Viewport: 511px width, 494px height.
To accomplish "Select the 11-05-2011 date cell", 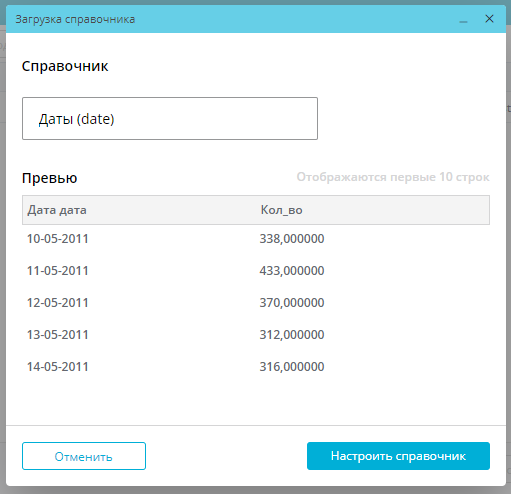I will 57,271.
